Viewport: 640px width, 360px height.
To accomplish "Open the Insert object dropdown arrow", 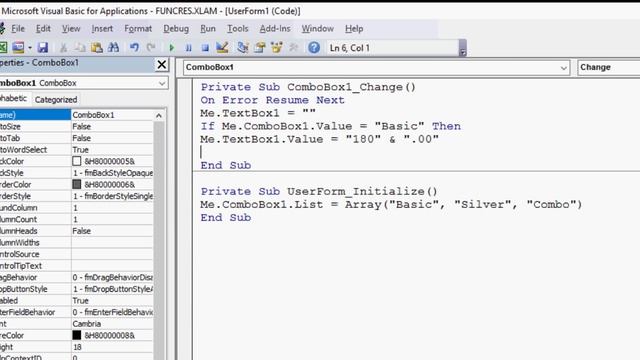I will 30,48.
